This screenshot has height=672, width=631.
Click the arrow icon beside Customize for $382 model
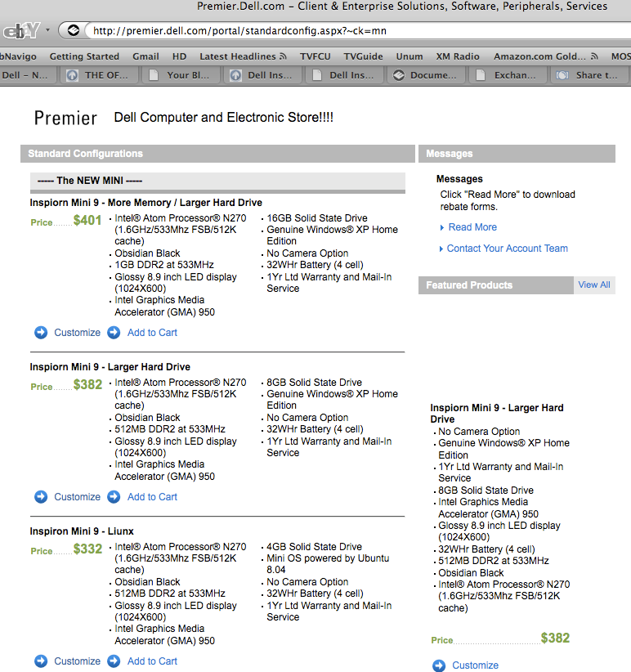point(41,497)
